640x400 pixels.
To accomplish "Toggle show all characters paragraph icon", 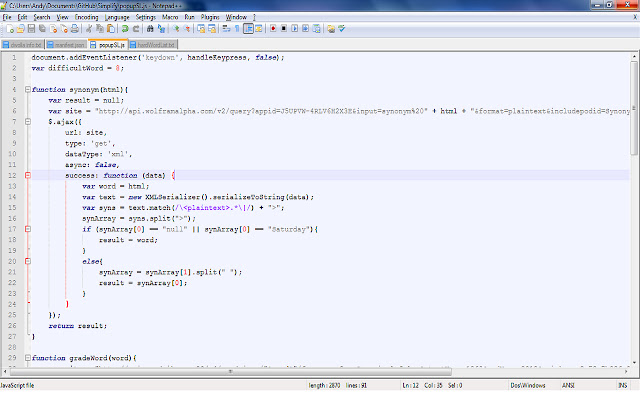I will coord(237,29).
